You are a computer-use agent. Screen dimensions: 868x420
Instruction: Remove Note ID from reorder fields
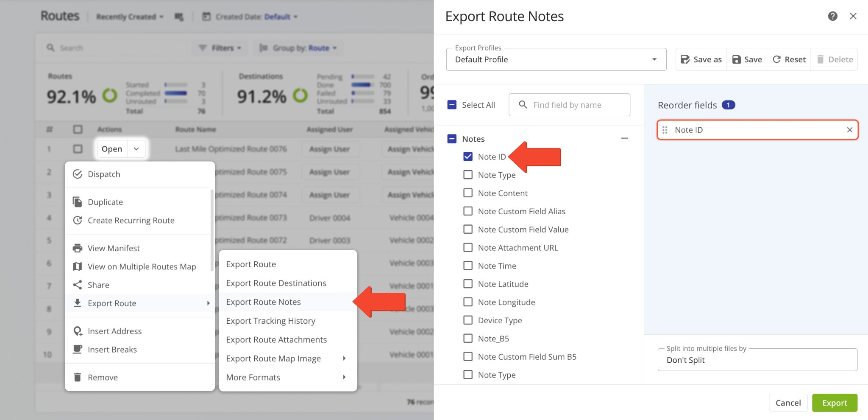pos(849,130)
